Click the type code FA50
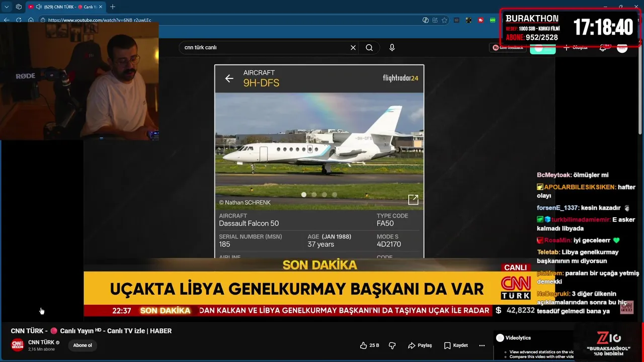The image size is (644, 362). tap(385, 223)
